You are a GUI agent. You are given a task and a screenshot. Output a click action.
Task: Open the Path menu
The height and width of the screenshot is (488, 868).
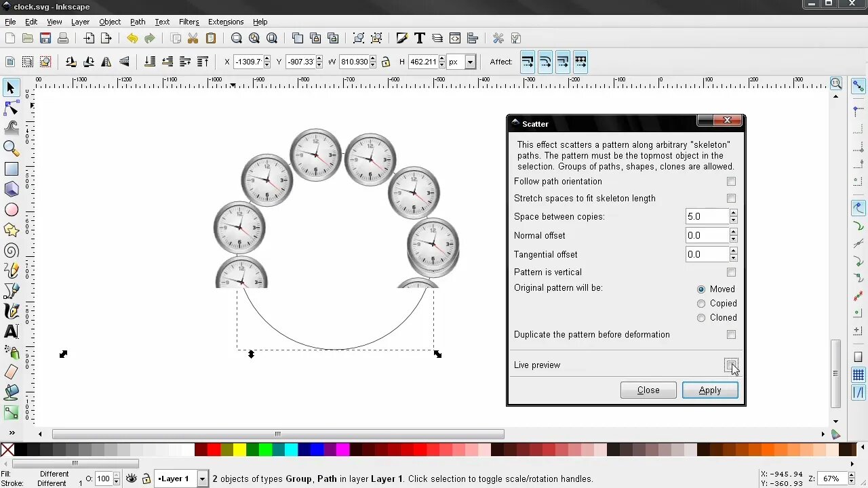click(x=138, y=22)
